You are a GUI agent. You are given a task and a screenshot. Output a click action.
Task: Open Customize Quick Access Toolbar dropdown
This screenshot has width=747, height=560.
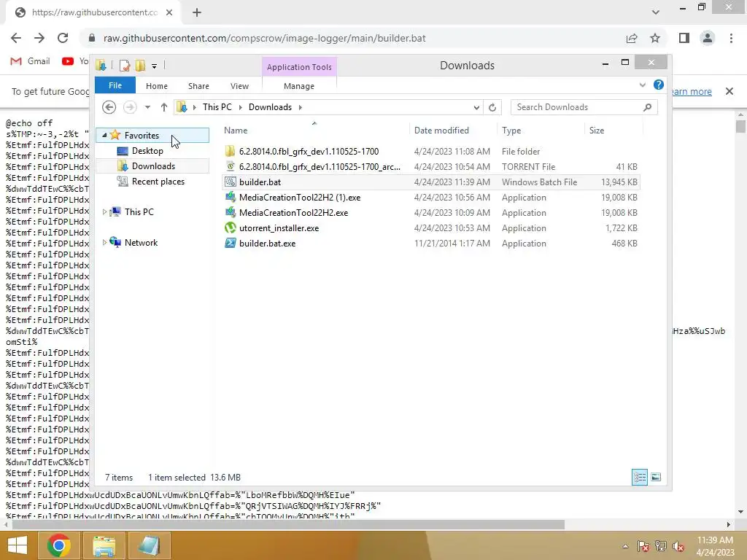(154, 66)
